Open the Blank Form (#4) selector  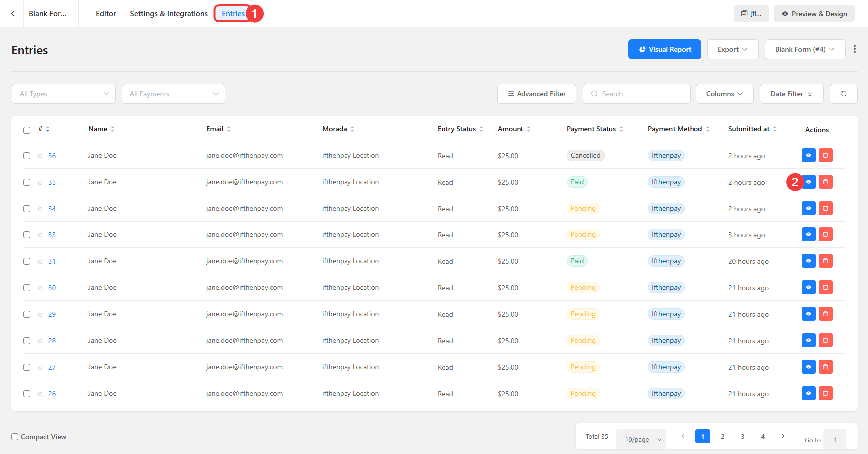(x=805, y=49)
